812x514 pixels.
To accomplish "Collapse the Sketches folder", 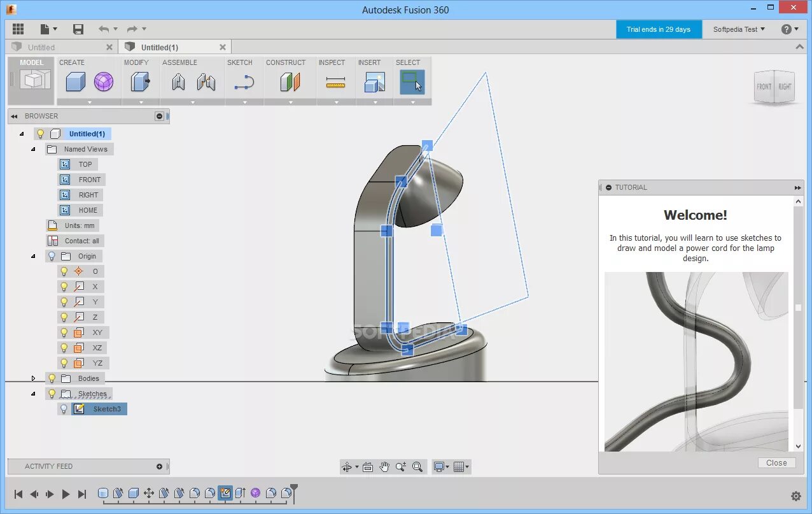I will (34, 394).
